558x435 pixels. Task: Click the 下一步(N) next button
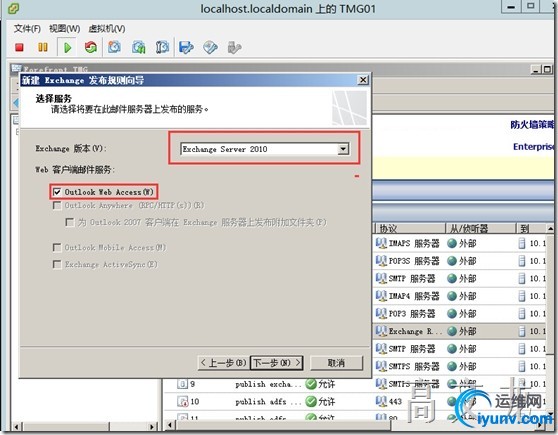tap(277, 363)
